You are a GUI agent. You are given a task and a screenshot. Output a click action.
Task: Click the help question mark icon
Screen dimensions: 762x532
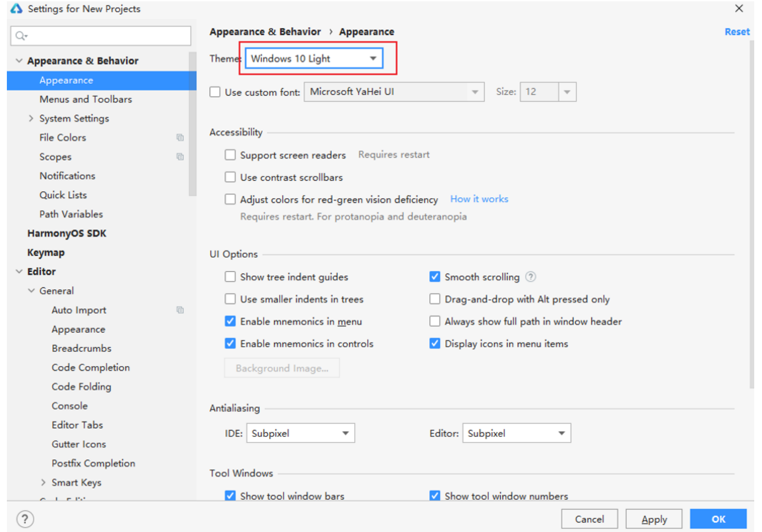(x=25, y=519)
